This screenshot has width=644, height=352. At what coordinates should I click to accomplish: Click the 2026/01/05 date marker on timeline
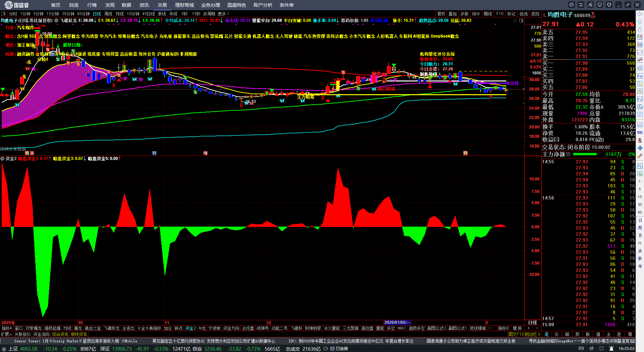coord(397,322)
